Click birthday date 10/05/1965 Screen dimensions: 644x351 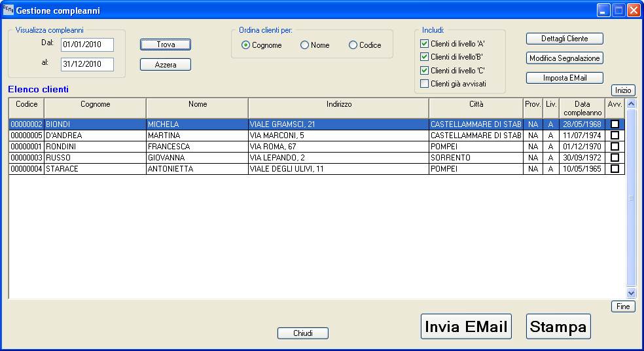pos(582,168)
